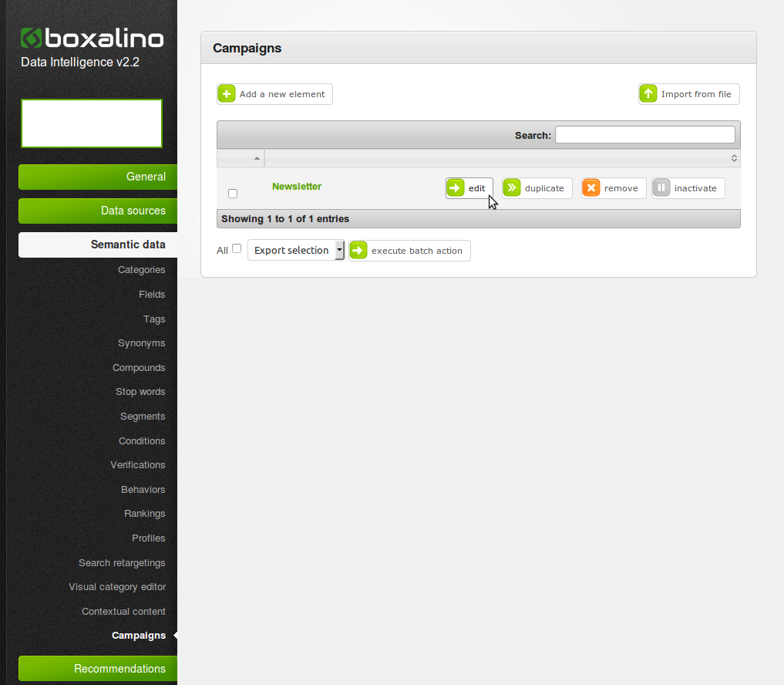The width and height of the screenshot is (784, 685).
Task: Click the boxalino logo
Action: coord(92,39)
